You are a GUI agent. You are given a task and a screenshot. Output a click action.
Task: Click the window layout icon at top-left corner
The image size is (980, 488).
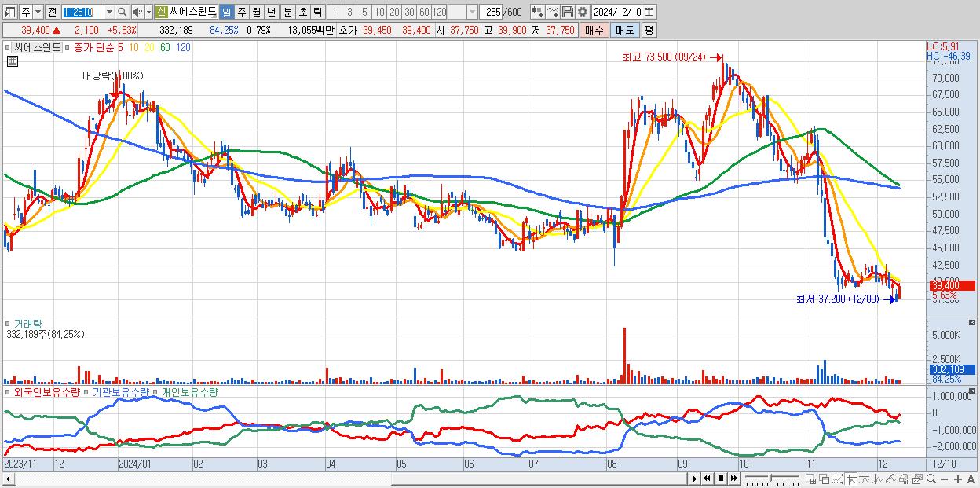tap(10, 12)
